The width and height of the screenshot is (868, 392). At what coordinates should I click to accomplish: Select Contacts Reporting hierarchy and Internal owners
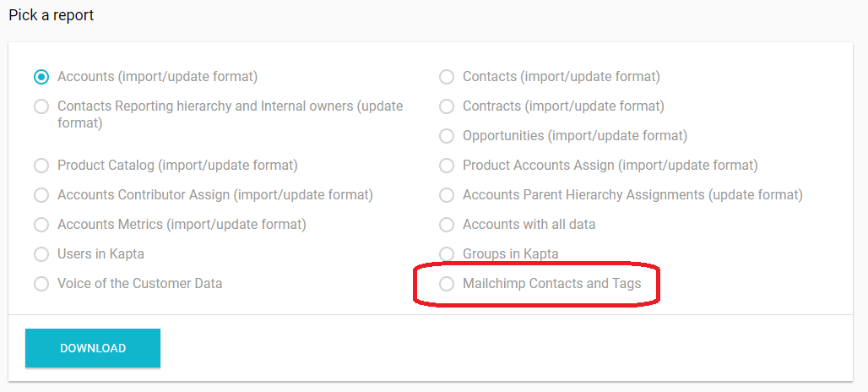point(41,106)
